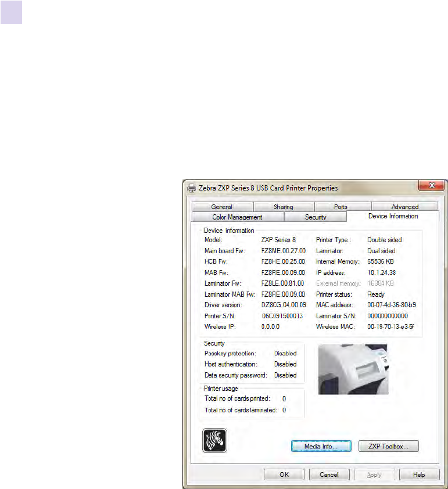Click the printer icon in title bar
Image resolution: width=448 pixels, height=489 pixels.
pos(191,188)
